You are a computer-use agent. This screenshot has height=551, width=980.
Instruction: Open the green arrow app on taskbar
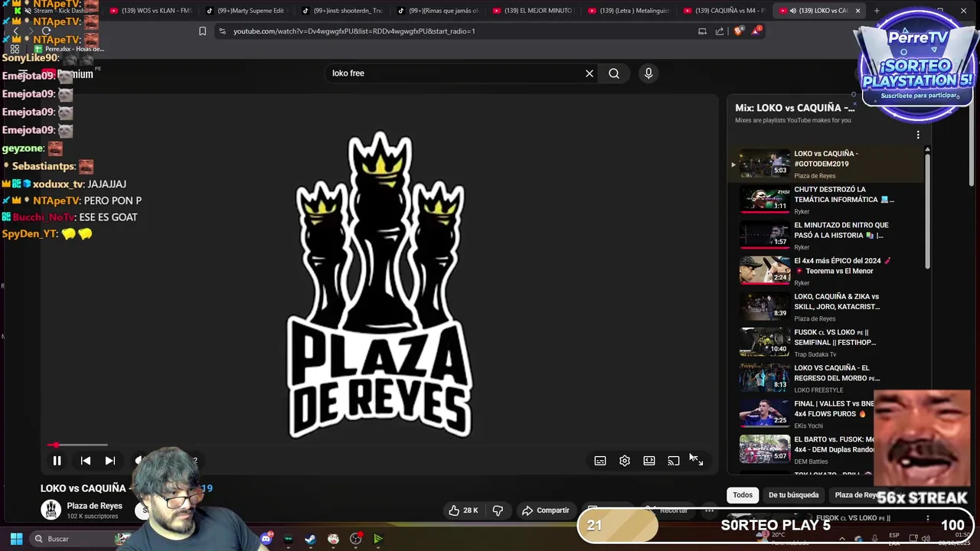(378, 539)
